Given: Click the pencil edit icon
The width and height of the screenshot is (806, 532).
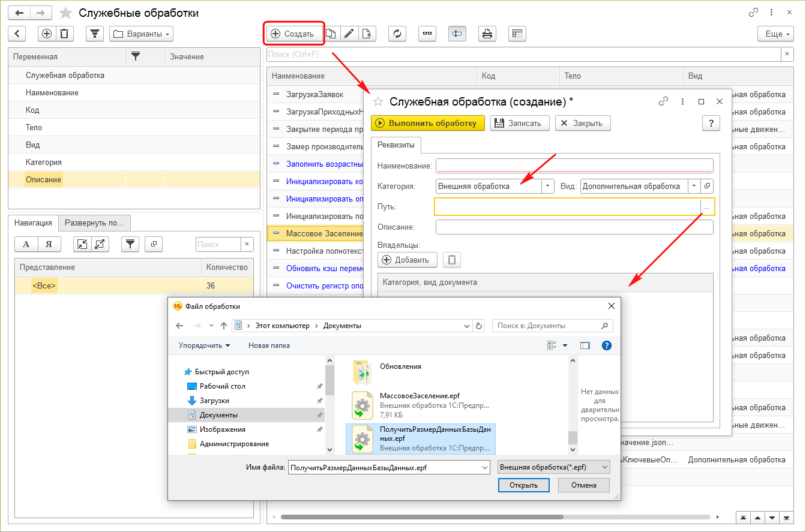Looking at the screenshot, I should coord(349,34).
